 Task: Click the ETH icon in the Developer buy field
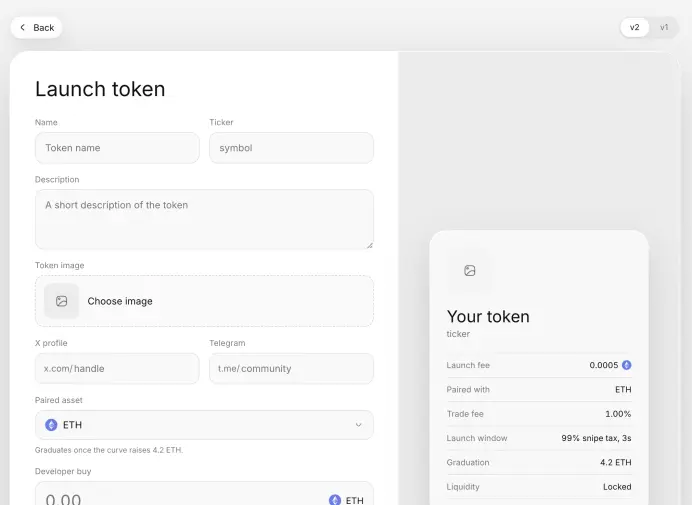click(335, 500)
